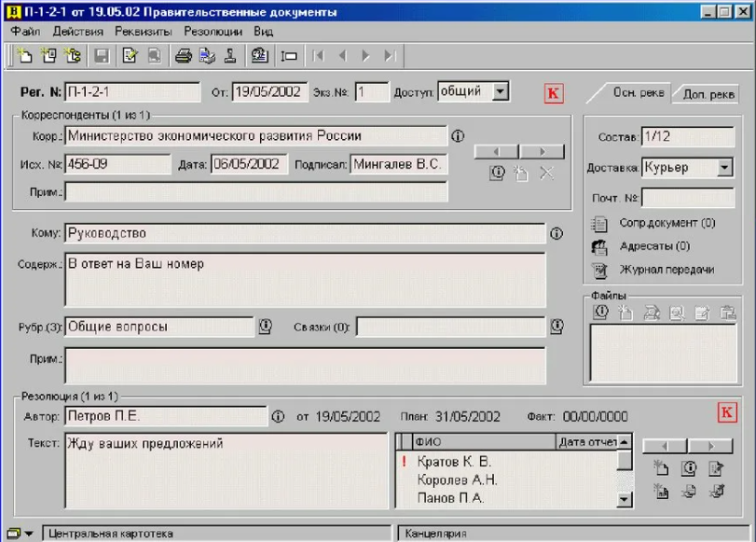756x542 pixels.
Task: Expand the Доставка dropdown showing Курьер
Action: point(725,168)
